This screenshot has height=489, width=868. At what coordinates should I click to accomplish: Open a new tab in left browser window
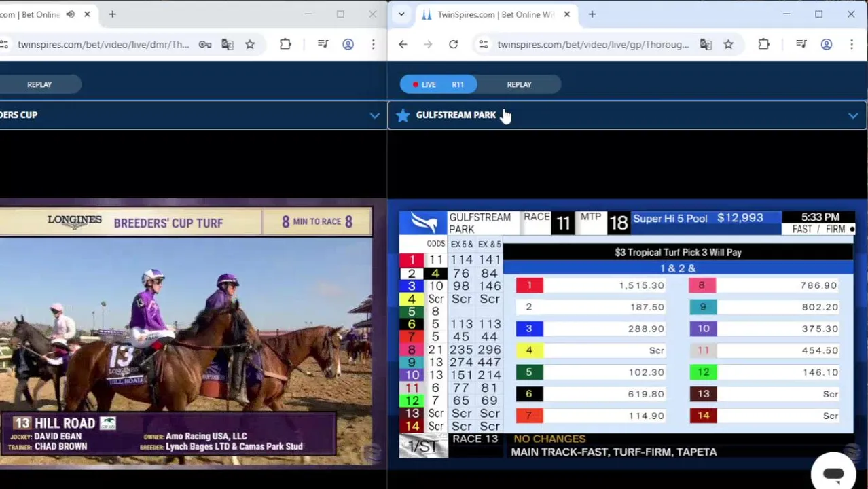tap(112, 14)
